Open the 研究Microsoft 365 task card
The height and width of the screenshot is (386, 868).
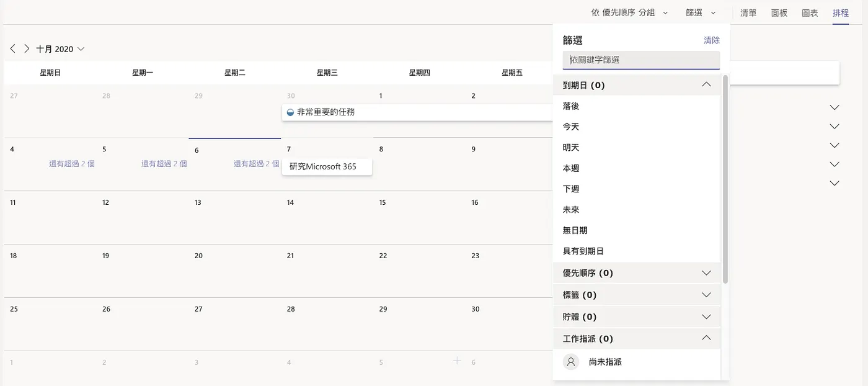click(x=327, y=166)
